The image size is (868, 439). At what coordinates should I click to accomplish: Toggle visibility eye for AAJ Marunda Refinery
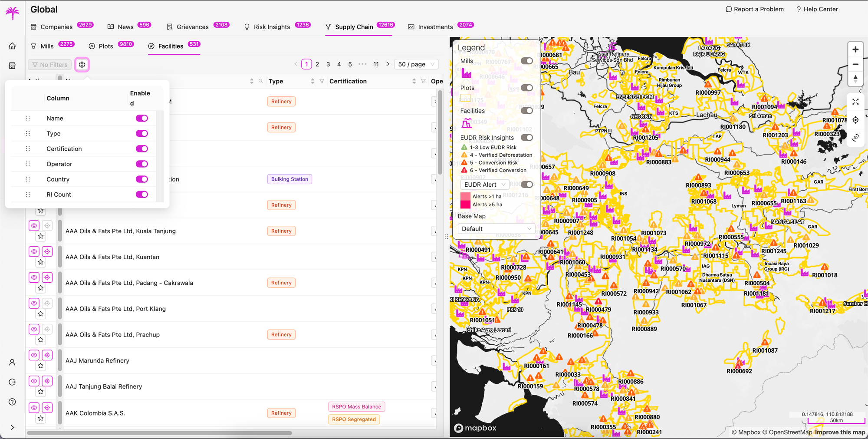34,355
